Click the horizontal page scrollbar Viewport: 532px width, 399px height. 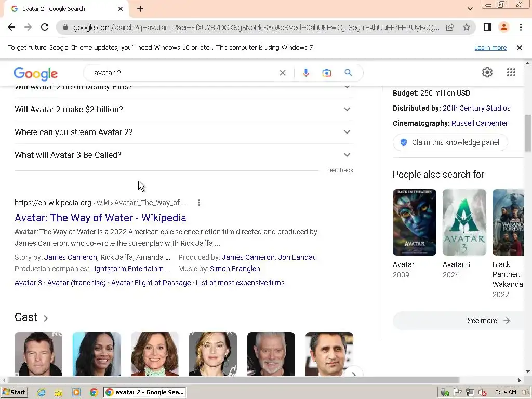(x=233, y=380)
